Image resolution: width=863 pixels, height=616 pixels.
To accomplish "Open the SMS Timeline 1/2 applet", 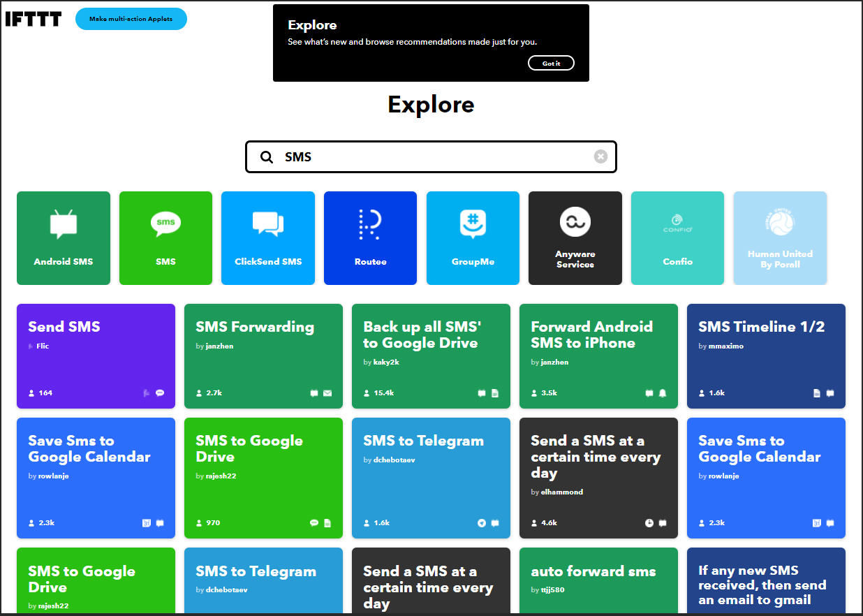I will [x=766, y=356].
